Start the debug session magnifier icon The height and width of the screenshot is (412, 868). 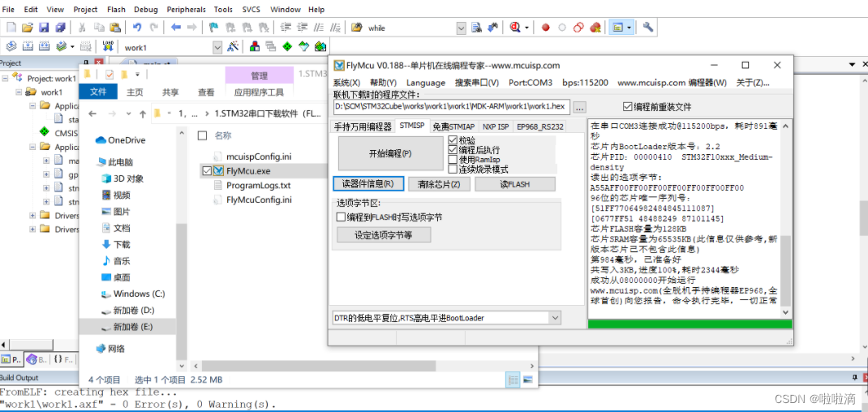click(x=515, y=27)
